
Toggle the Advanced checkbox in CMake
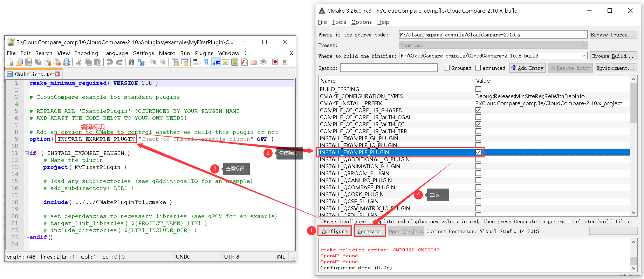click(x=478, y=68)
